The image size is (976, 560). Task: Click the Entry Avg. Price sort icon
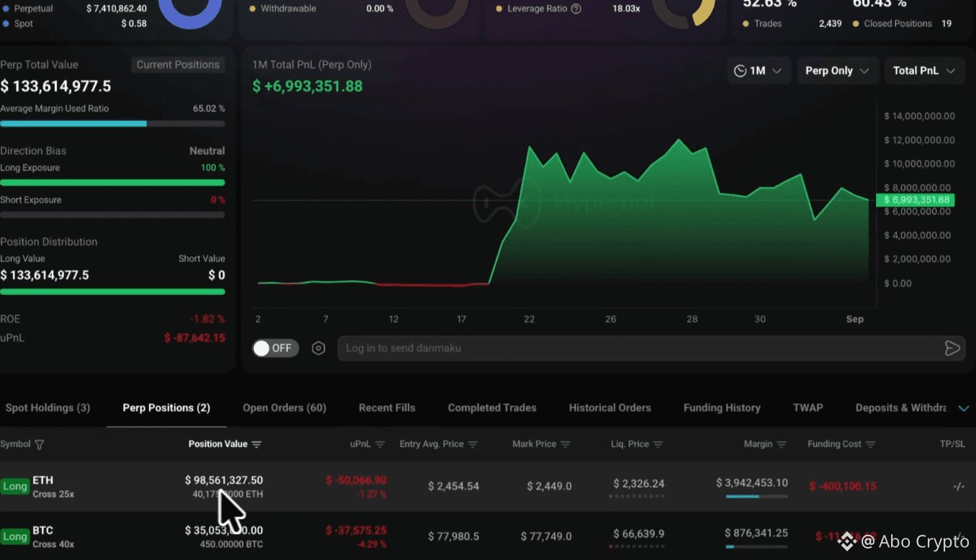[x=473, y=444]
